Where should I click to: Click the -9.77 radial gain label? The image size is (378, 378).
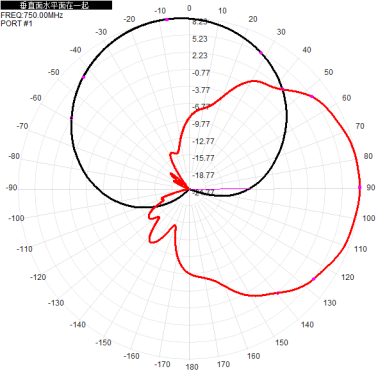pos(201,124)
